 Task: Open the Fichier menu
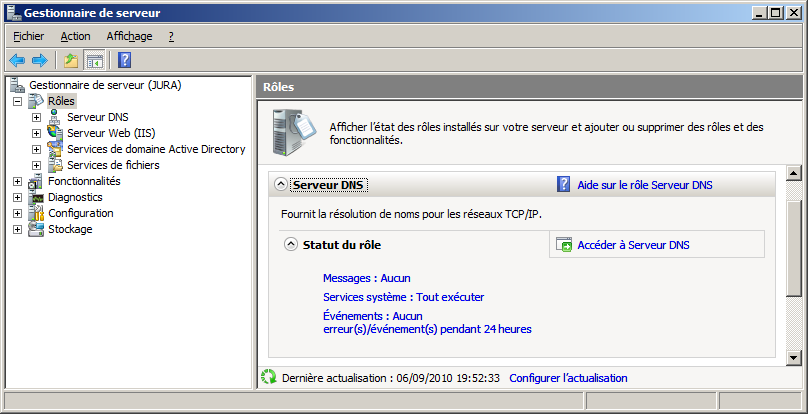point(28,36)
